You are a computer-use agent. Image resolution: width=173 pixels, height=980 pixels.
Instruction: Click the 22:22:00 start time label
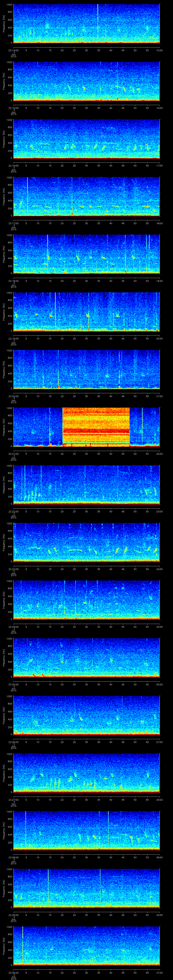(13, 511)
